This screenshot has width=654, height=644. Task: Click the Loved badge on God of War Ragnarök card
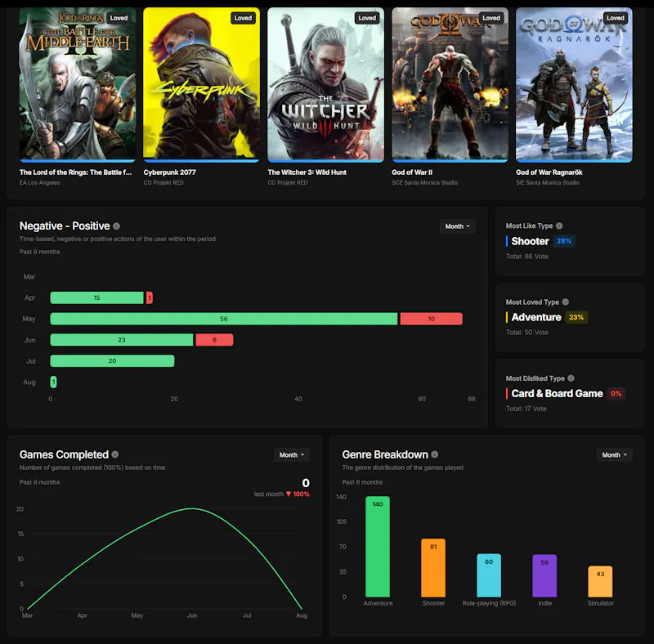(x=616, y=18)
